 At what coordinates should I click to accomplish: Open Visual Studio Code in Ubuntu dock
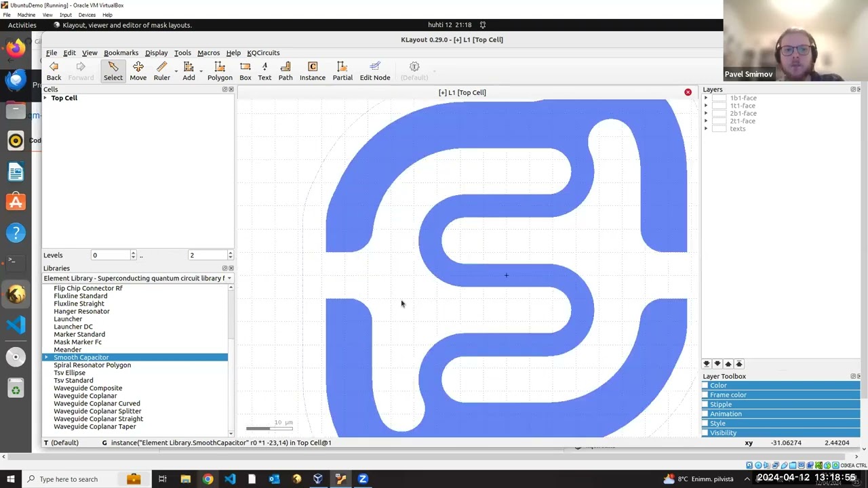click(x=16, y=325)
